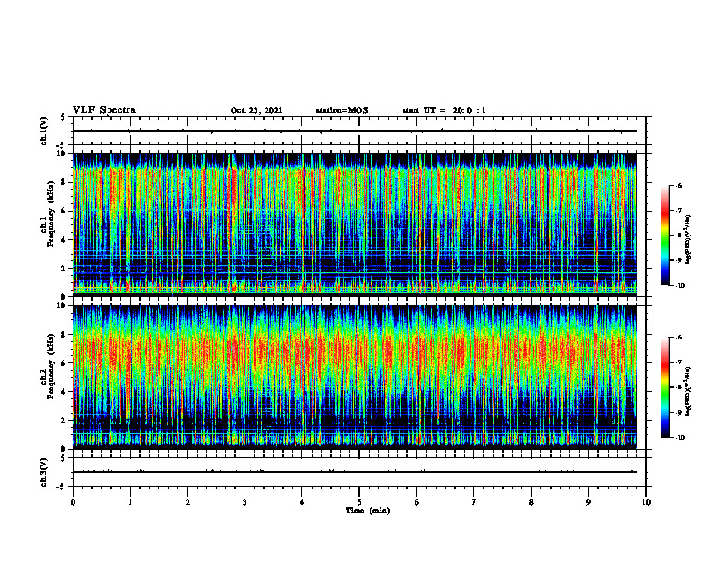Click the 'start UT = 20: 0 : 1' text

tap(444, 110)
